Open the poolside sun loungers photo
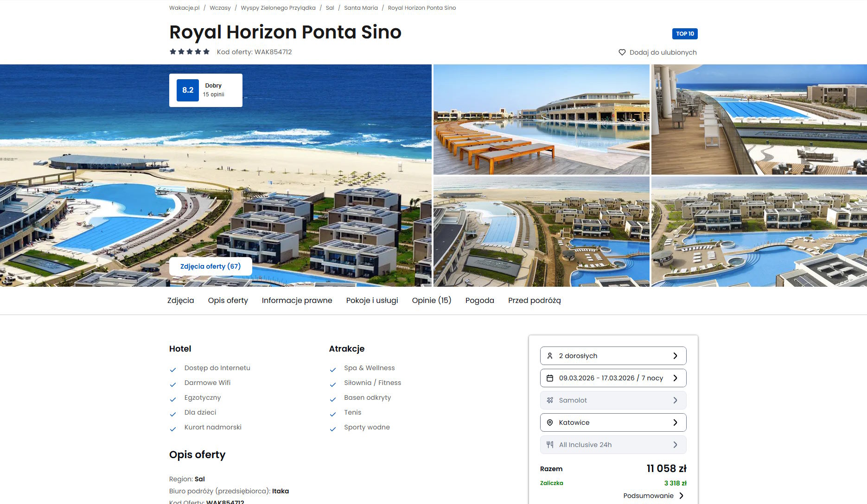Screen dimensions: 867x504 [x=541, y=120]
